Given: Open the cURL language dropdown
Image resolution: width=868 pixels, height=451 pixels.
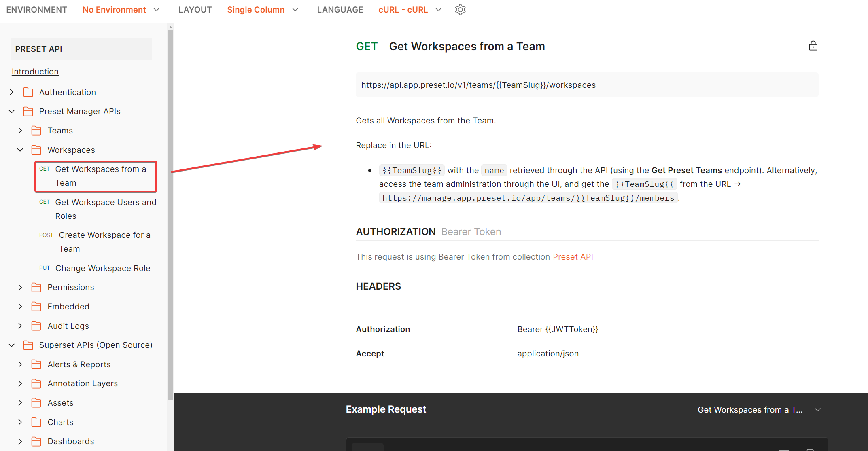Looking at the screenshot, I should [410, 9].
